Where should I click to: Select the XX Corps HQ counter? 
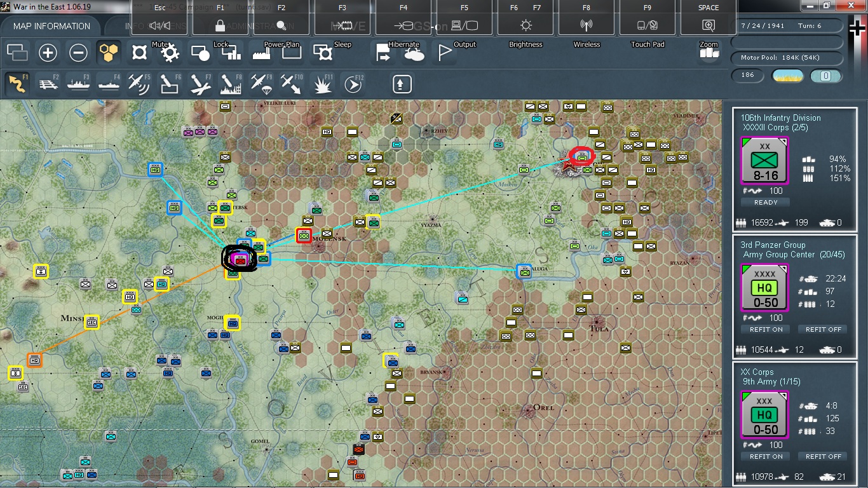tap(765, 415)
